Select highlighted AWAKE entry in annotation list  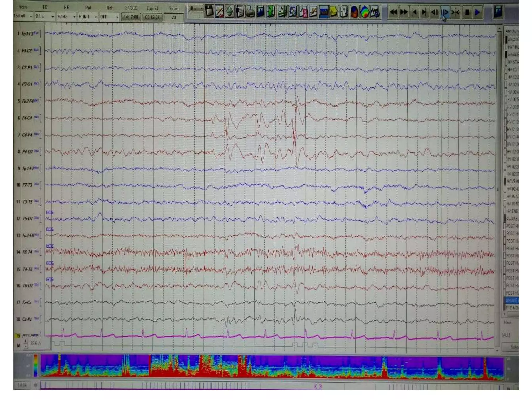(x=512, y=301)
